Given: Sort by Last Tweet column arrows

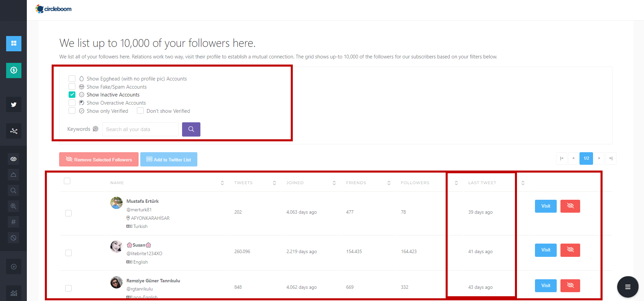Looking at the screenshot, I should click(523, 183).
